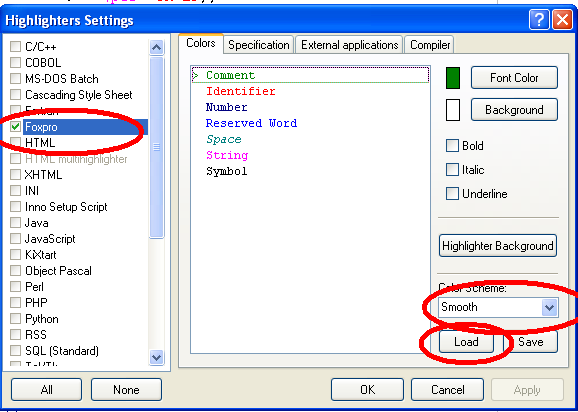Click the language list scrollbar thumb
The image size is (578, 412).
(x=156, y=147)
